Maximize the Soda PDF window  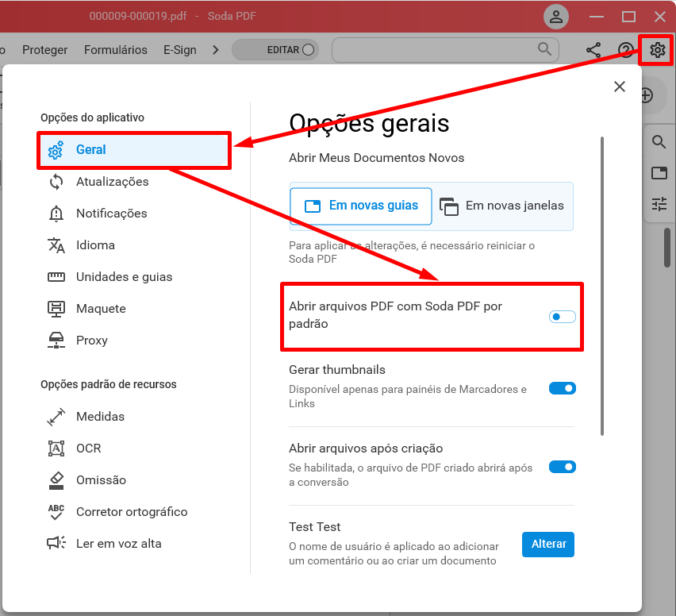[628, 17]
